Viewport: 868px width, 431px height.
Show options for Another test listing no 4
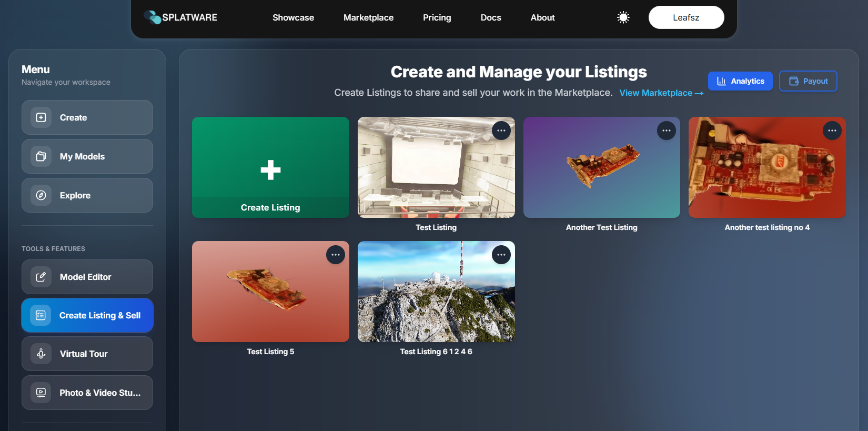(x=832, y=131)
